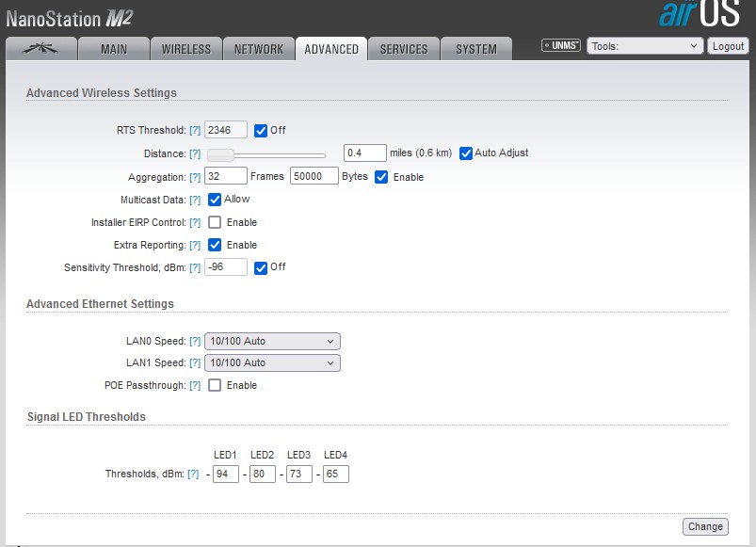This screenshot has height=547, width=756.
Task: Click the 'miles (0.6 km)' text
Action: 421,153
